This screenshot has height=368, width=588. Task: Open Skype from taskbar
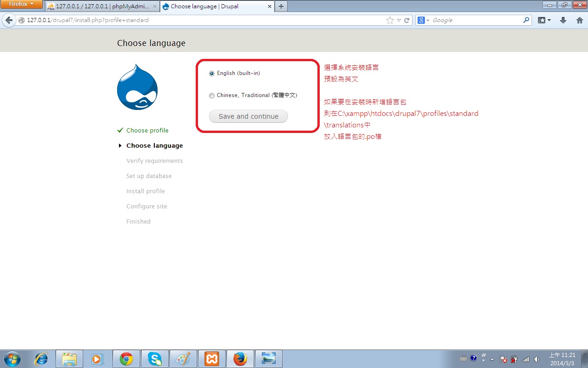155,359
